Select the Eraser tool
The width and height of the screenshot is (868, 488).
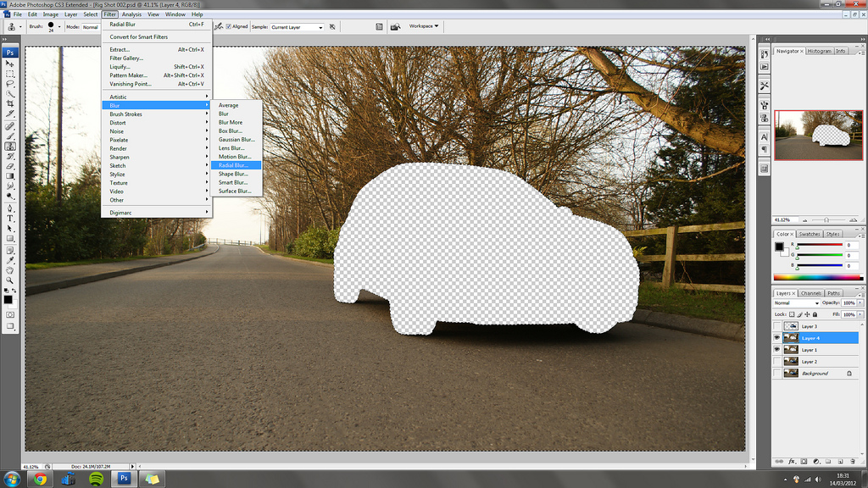pyautogui.click(x=10, y=166)
